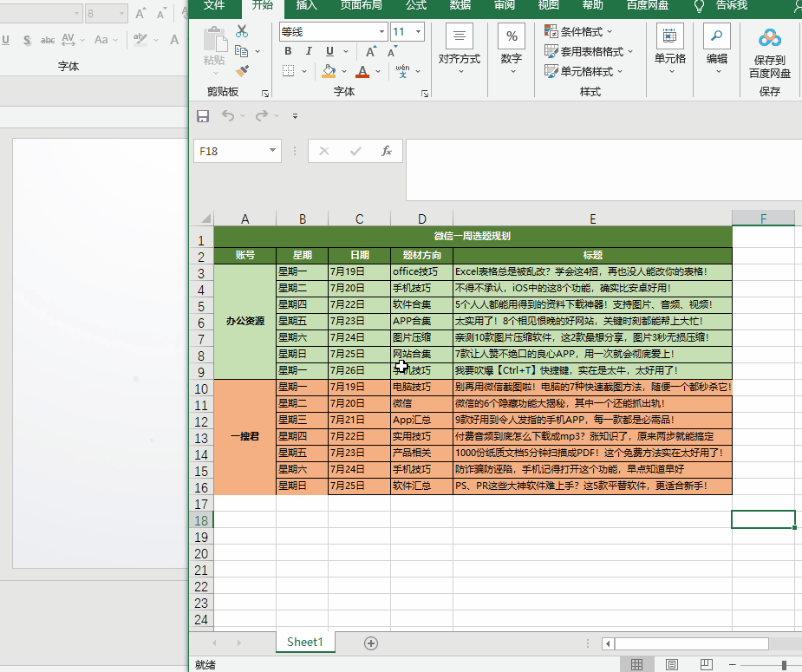
Task: Click the cell borders icon
Action: coord(289,71)
